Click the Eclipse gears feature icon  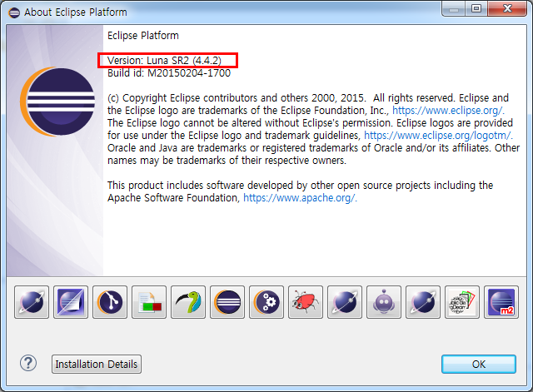click(266, 301)
